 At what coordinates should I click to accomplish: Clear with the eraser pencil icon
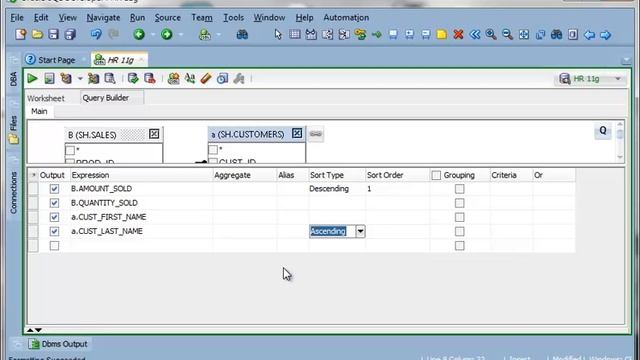point(206,78)
